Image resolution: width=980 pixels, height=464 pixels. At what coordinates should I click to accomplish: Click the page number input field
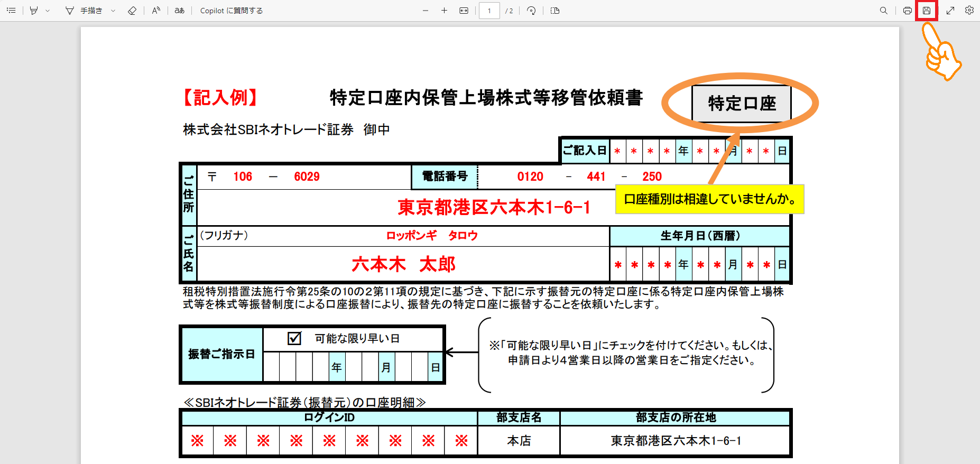(x=489, y=11)
